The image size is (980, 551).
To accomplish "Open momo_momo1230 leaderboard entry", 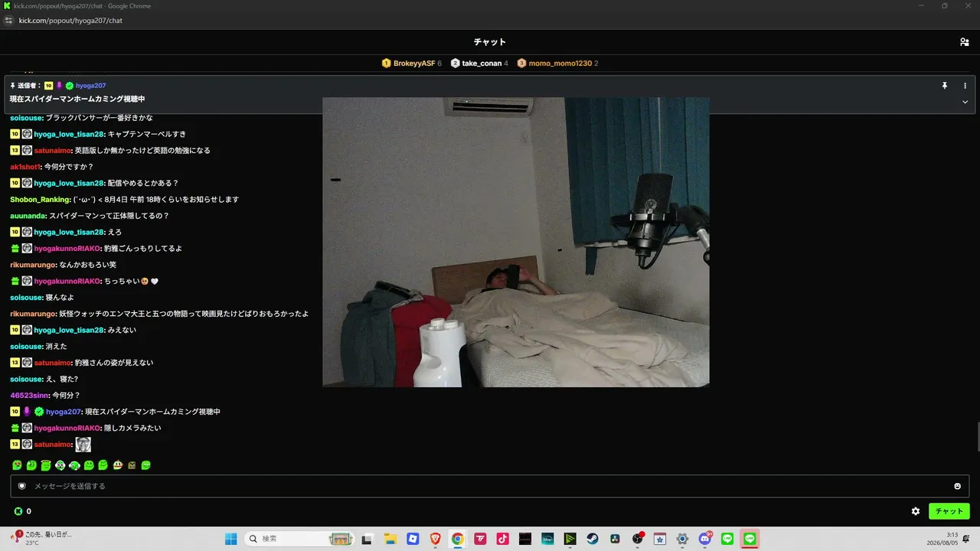I will click(557, 64).
